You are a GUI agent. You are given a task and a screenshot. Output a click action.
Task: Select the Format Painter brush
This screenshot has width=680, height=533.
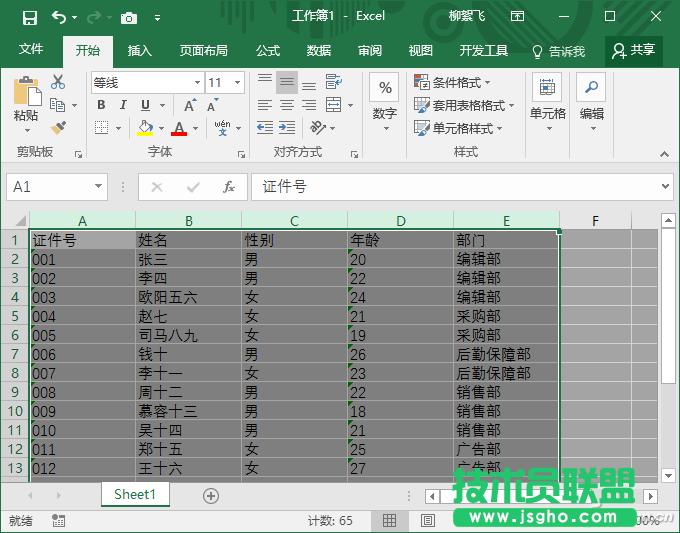pyautogui.click(x=58, y=128)
